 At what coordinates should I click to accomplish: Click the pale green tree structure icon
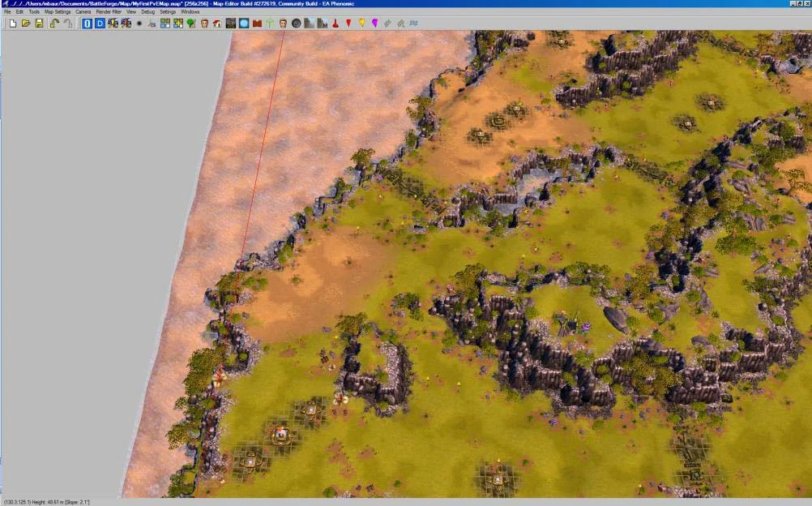[270, 24]
